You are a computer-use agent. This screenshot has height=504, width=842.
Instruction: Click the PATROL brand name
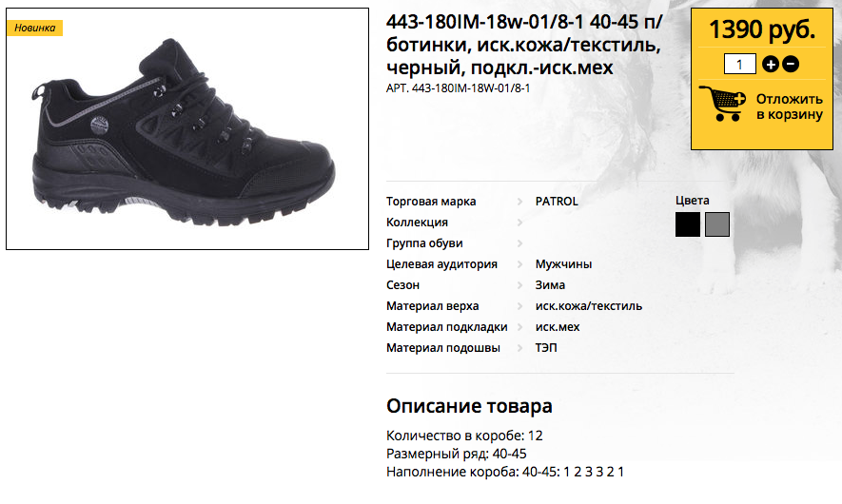point(557,202)
